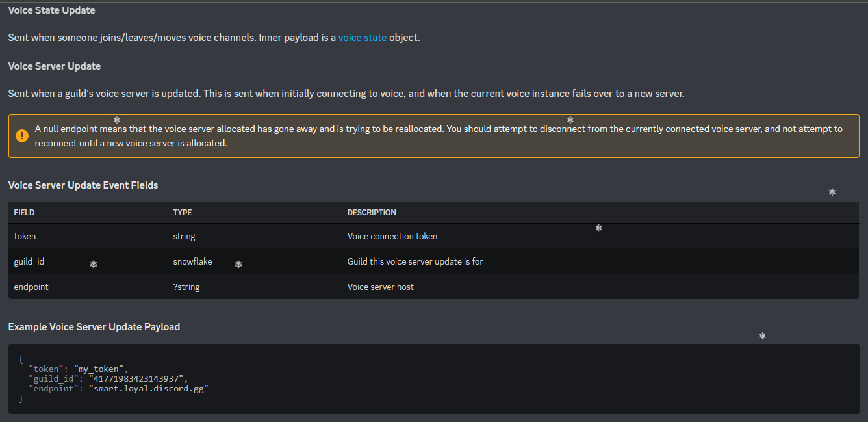This screenshot has width=868, height=422.
Task: Click "Guild this voice server update is for"
Action: [415, 261]
